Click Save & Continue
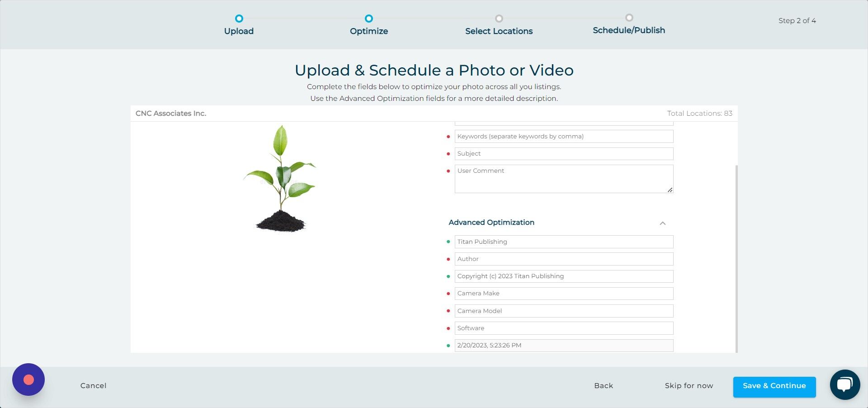Image resolution: width=868 pixels, height=408 pixels. [x=774, y=387]
